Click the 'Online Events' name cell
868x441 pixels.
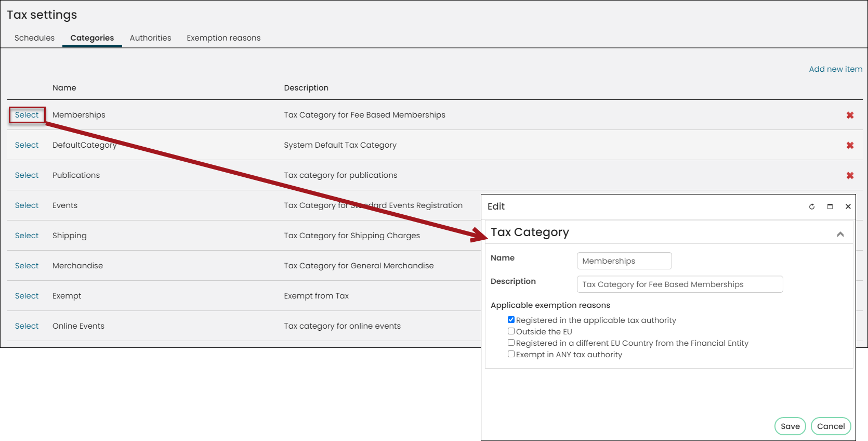coord(78,326)
